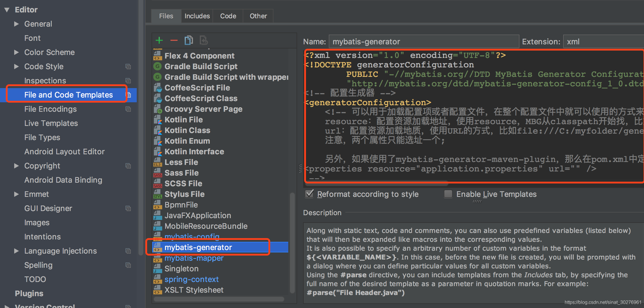
Task: Switch to the Files tab
Action: pos(166,16)
